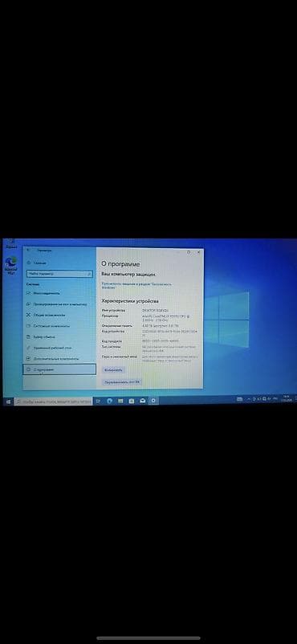Viewport: 297px width, 644px height.
Task: Go back using the Settings back arrow
Action: coord(28,250)
